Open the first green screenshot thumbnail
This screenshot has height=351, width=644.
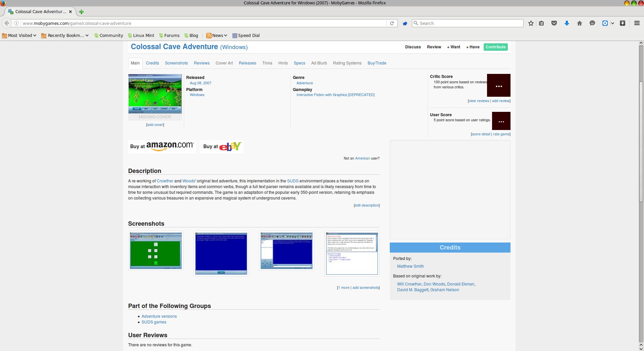[x=156, y=251]
